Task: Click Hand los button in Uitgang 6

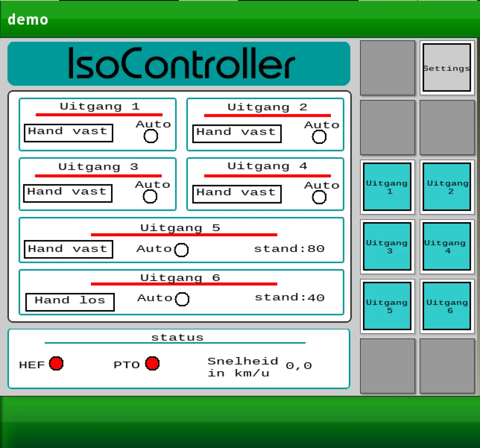Action: (70, 302)
